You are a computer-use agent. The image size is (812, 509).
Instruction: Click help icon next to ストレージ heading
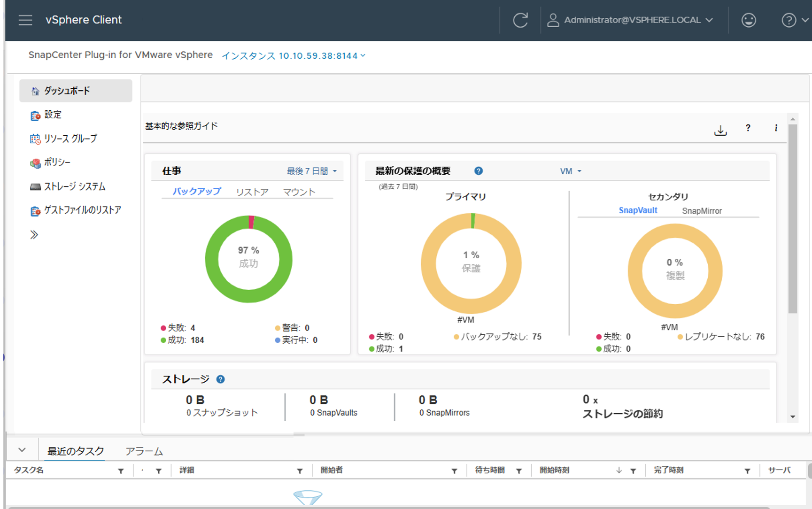tap(220, 379)
